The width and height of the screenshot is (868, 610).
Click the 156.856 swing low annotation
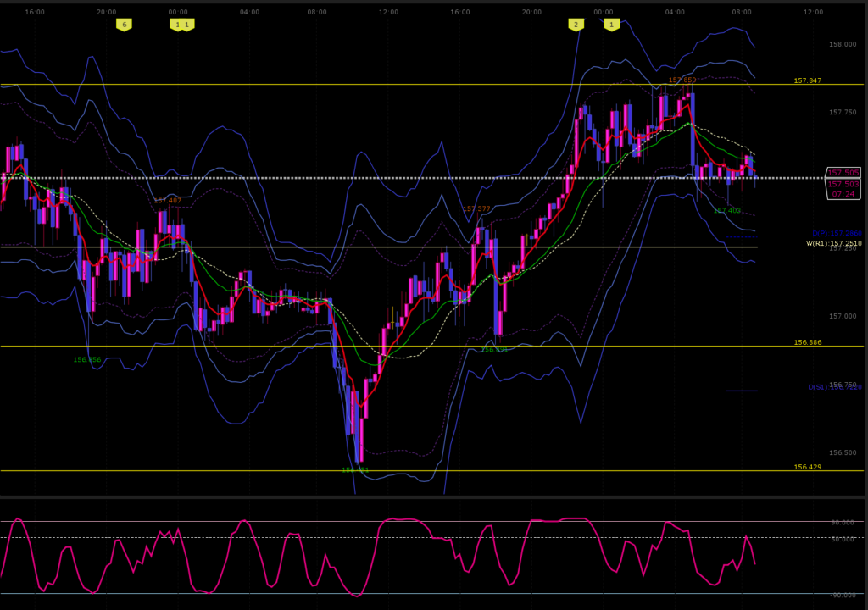pyautogui.click(x=86, y=360)
